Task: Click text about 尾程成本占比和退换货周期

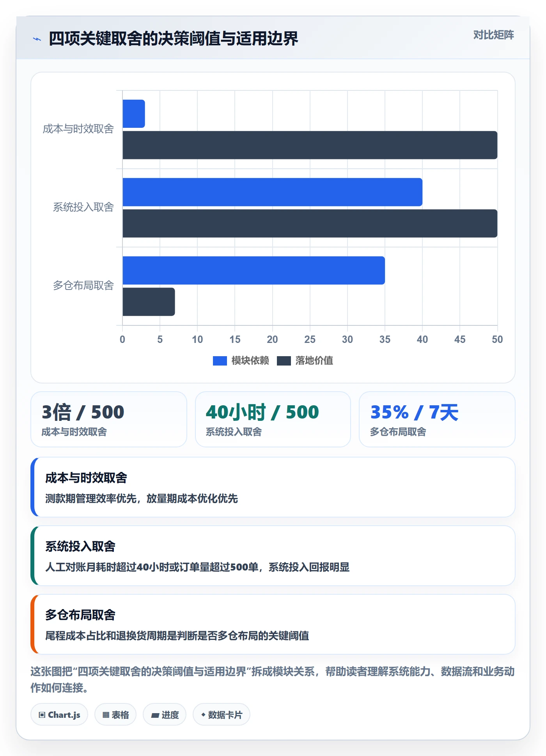Action: pos(177,636)
